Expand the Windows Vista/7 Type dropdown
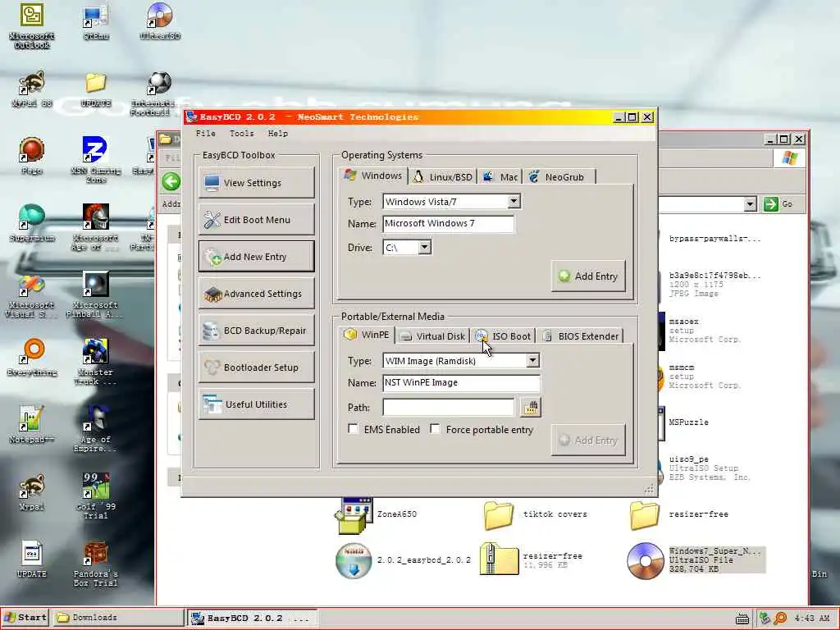The image size is (840, 630). 514,202
